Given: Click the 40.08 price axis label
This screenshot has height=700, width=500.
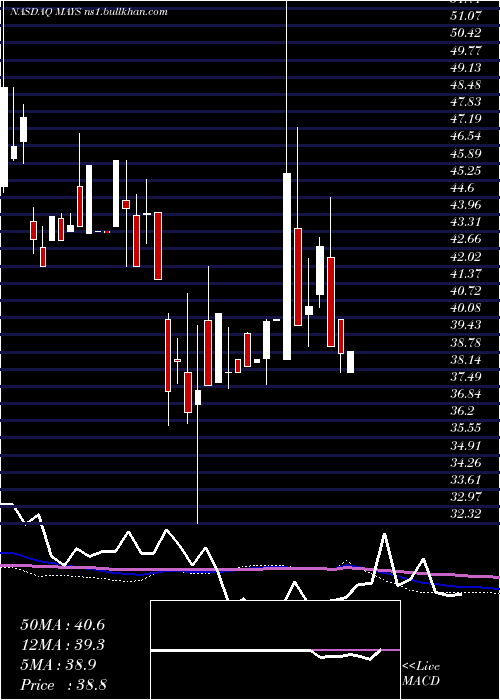Looking at the screenshot, I should click(x=467, y=308).
